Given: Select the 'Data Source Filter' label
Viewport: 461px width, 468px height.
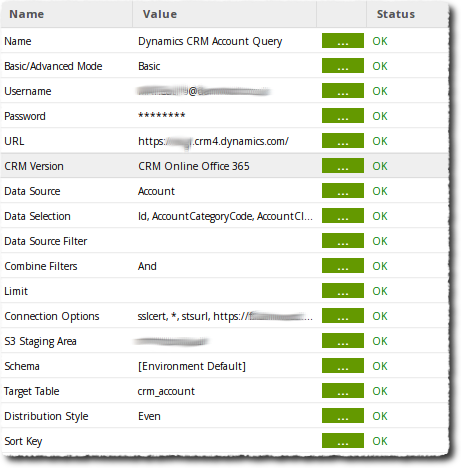Looking at the screenshot, I should point(46,241).
